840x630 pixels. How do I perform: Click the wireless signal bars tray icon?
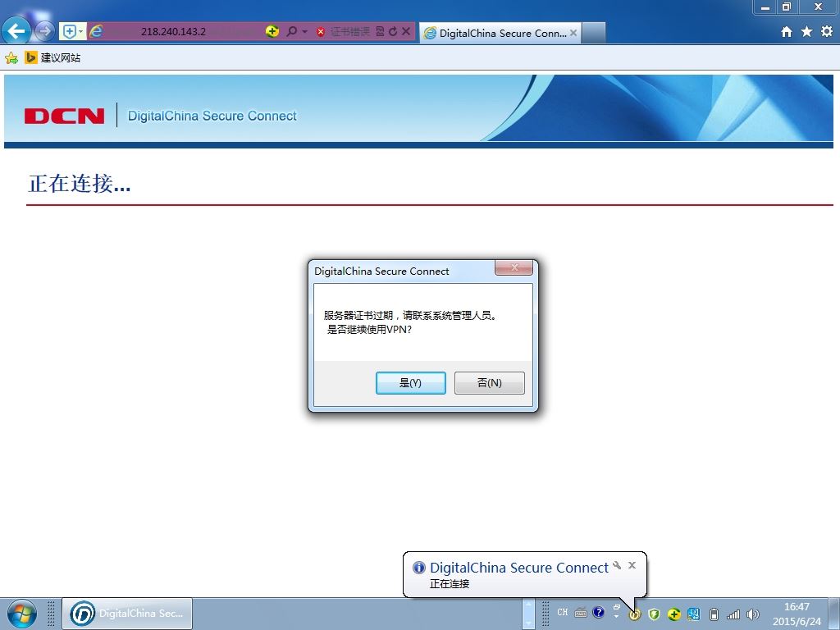point(733,614)
